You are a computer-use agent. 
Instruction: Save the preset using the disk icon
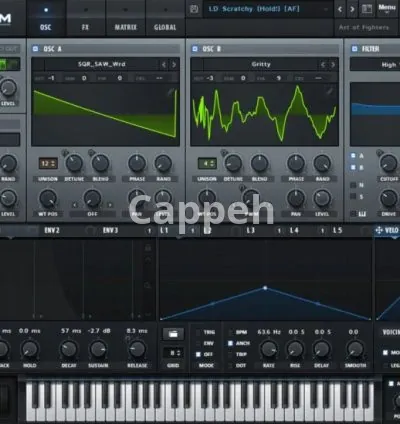click(x=194, y=9)
